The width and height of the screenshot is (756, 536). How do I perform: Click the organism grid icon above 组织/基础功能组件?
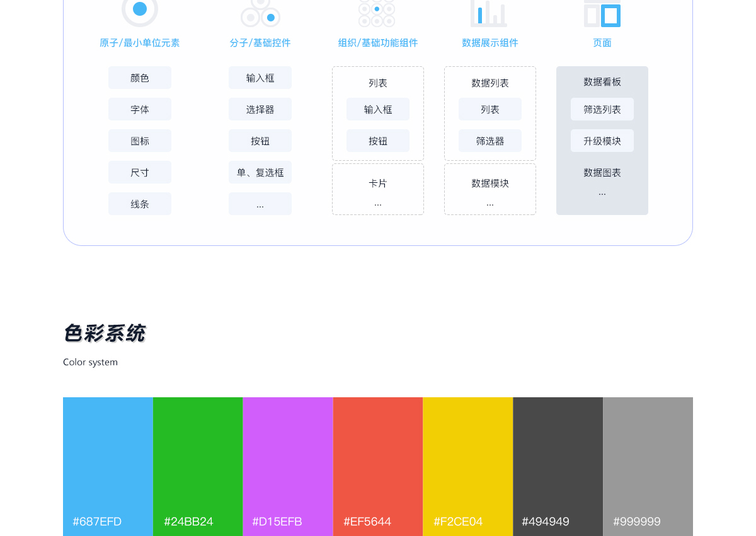[x=377, y=13]
